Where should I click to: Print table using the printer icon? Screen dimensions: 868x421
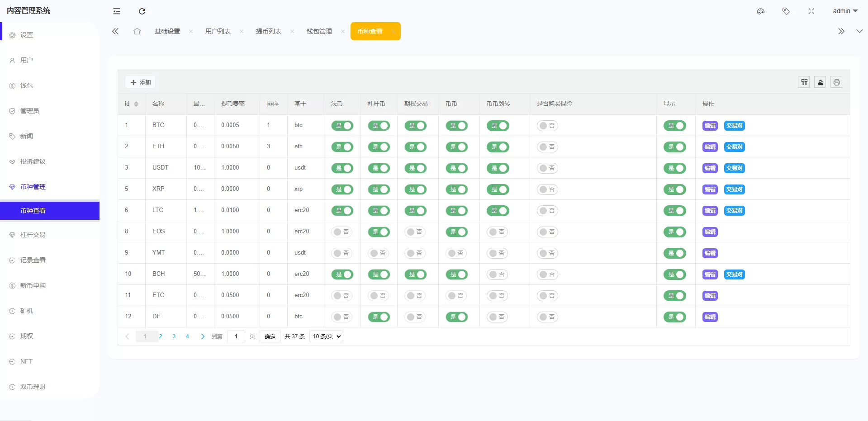tap(837, 82)
